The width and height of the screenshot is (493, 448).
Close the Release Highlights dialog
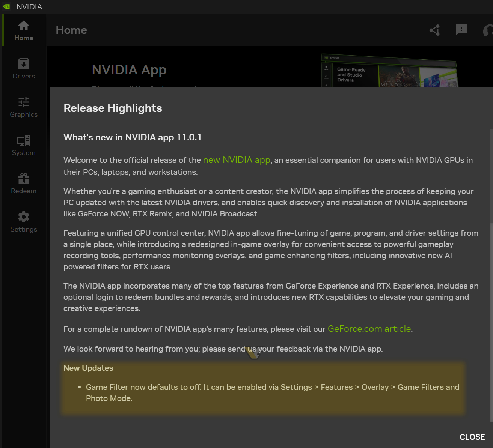[x=472, y=437]
